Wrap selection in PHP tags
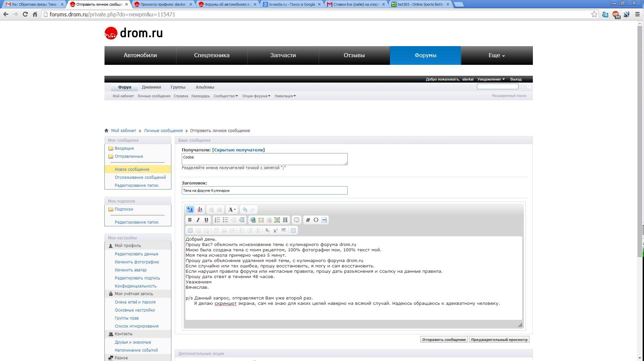644x361 pixels. (324, 220)
